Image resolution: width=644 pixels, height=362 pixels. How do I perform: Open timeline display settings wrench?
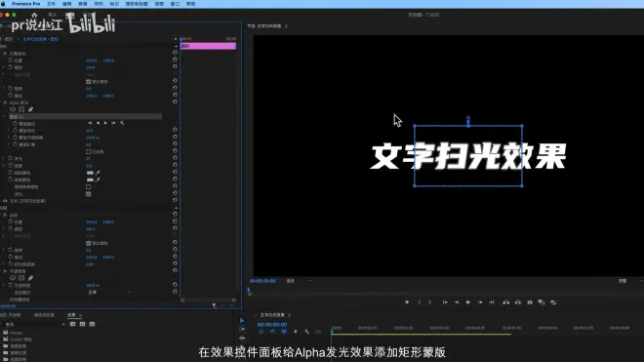coord(306,332)
